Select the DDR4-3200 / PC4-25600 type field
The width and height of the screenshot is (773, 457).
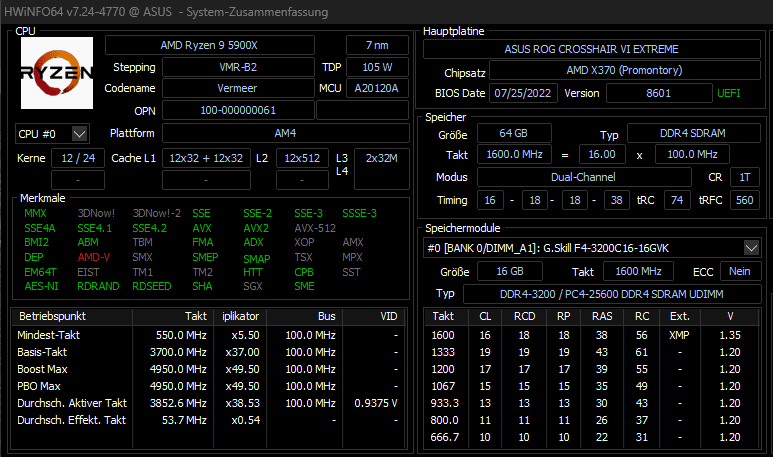pyautogui.click(x=612, y=294)
